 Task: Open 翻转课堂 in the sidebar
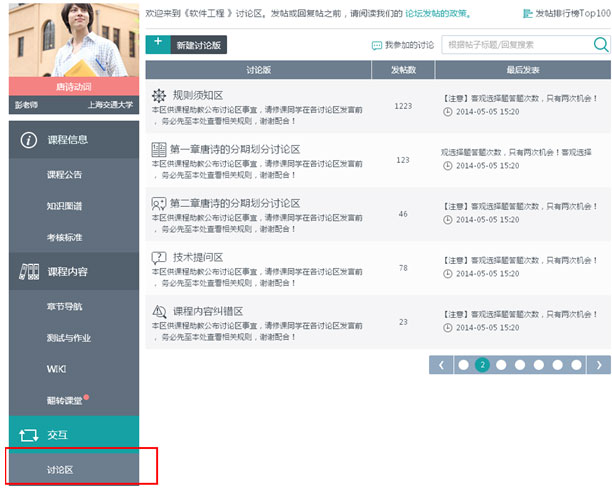(x=64, y=400)
